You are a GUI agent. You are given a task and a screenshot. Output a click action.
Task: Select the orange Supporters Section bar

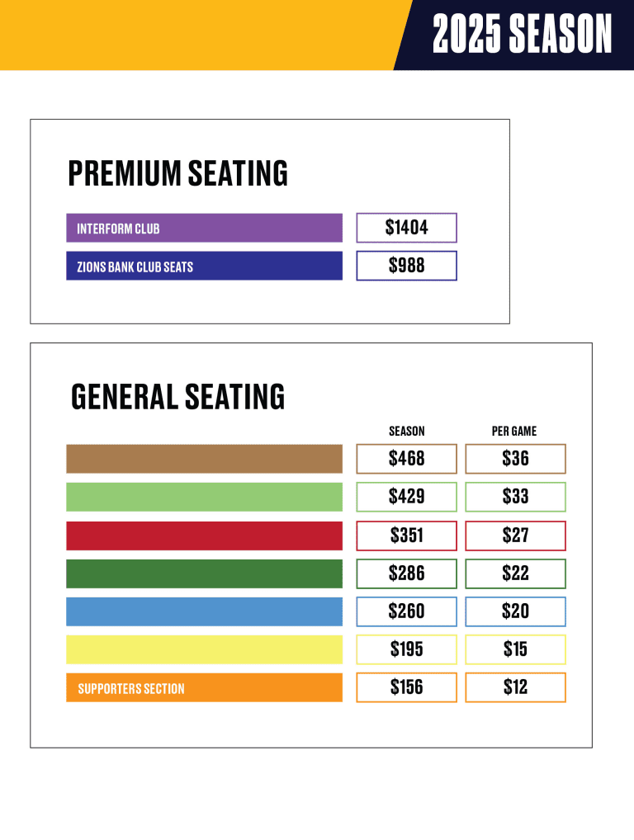point(204,687)
